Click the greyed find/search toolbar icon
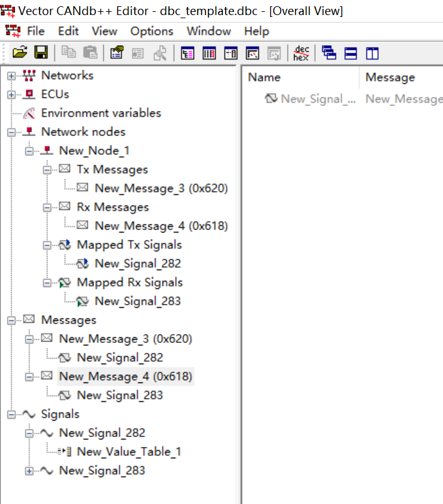Screen dimensions: 443x504 tap(160, 53)
